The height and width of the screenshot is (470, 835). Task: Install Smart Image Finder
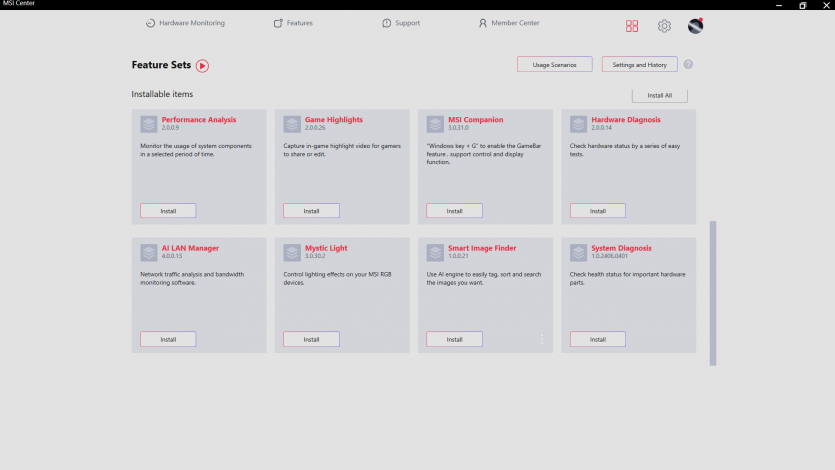click(x=454, y=339)
